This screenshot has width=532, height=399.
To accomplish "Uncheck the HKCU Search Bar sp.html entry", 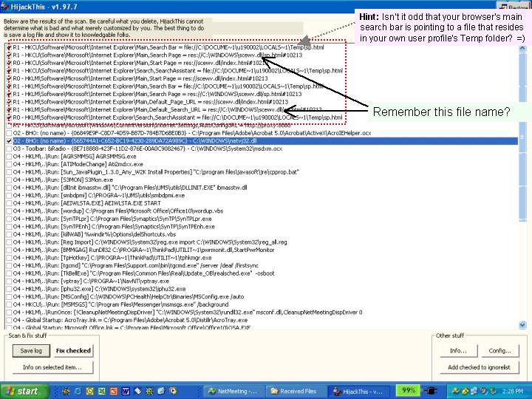I will (9, 47).
